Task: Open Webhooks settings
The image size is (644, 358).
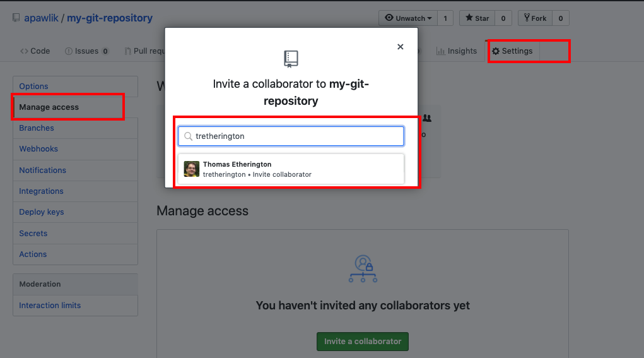Action: pyautogui.click(x=75, y=149)
